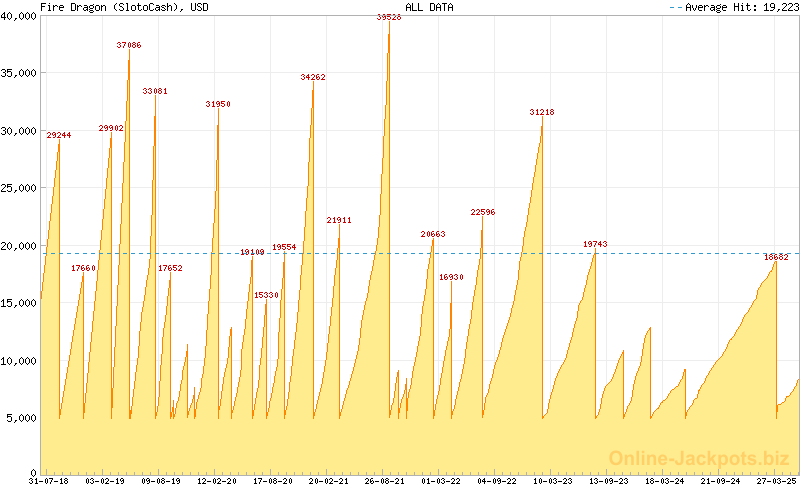Click the 31-07-18 date on x-axis
Screen dimensions: 800x490
[48, 481]
